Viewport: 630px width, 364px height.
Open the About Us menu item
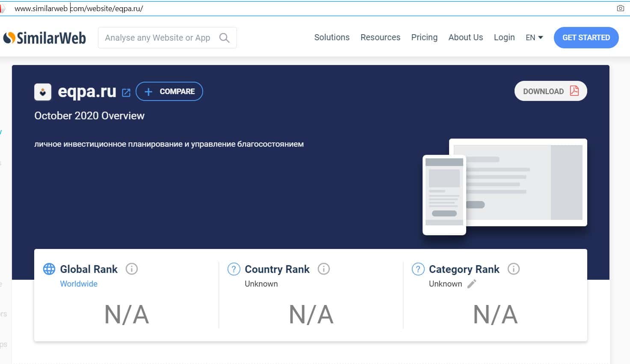pyautogui.click(x=466, y=38)
